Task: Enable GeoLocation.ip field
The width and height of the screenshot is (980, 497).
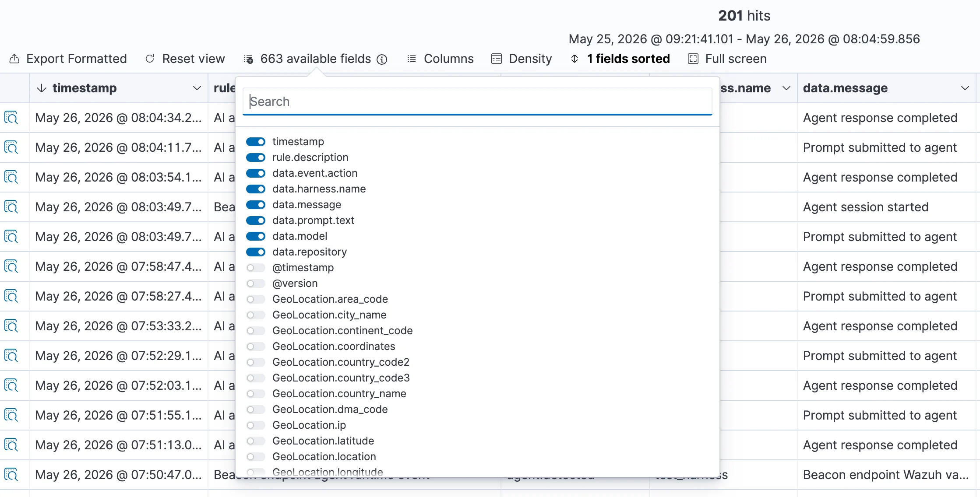Action: 256,425
